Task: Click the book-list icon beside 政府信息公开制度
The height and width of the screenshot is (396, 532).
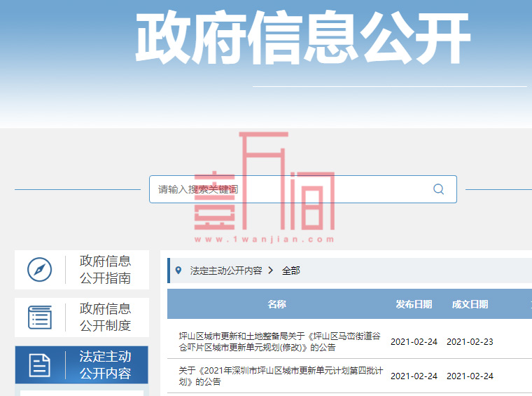Action: click(40, 318)
